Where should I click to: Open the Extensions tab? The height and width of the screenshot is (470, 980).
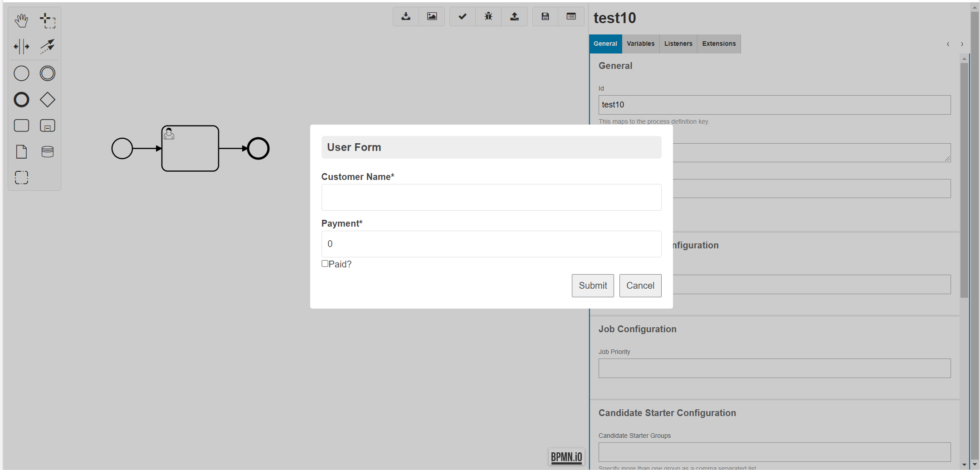(x=719, y=44)
